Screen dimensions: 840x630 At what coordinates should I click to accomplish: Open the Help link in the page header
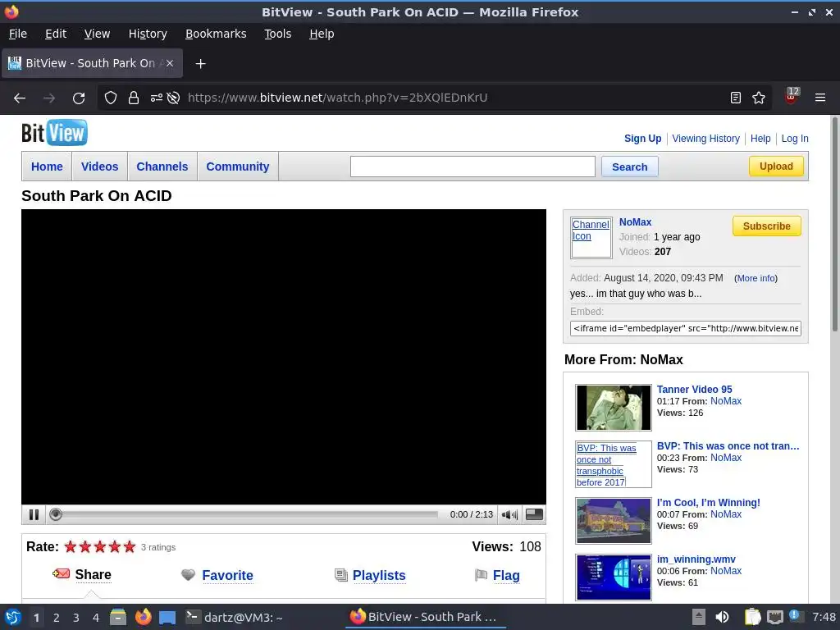coord(760,138)
